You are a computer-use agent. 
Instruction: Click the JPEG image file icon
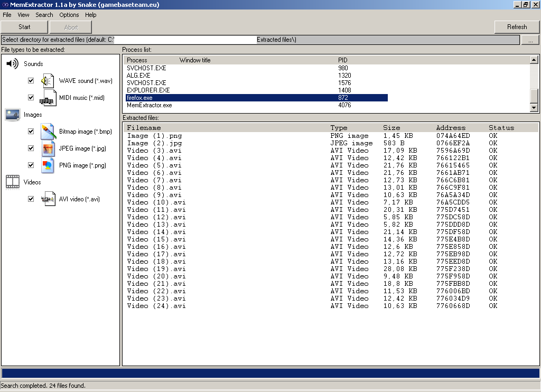pyautogui.click(x=48, y=148)
